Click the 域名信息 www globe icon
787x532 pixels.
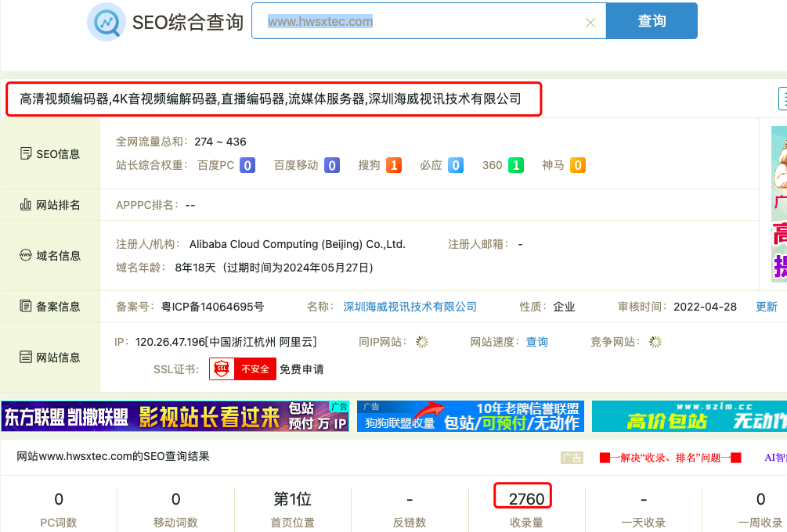tap(26, 256)
